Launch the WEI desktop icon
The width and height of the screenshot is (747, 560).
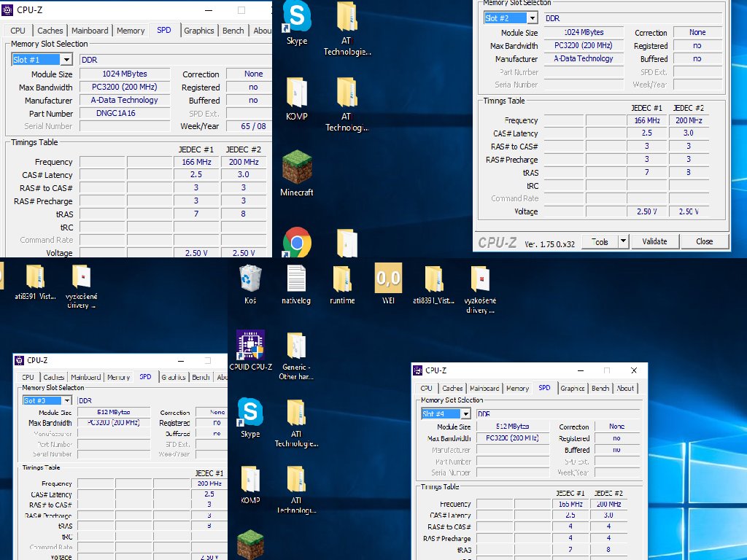tap(387, 279)
